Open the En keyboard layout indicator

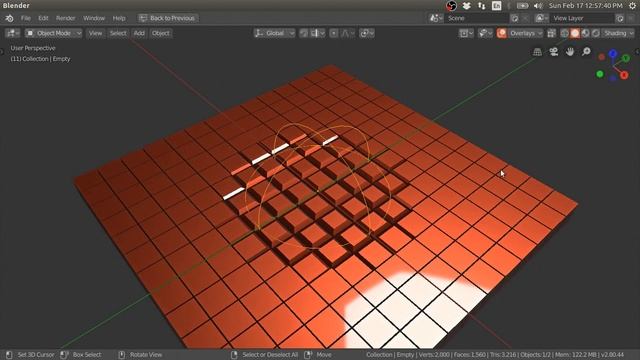[497, 6]
